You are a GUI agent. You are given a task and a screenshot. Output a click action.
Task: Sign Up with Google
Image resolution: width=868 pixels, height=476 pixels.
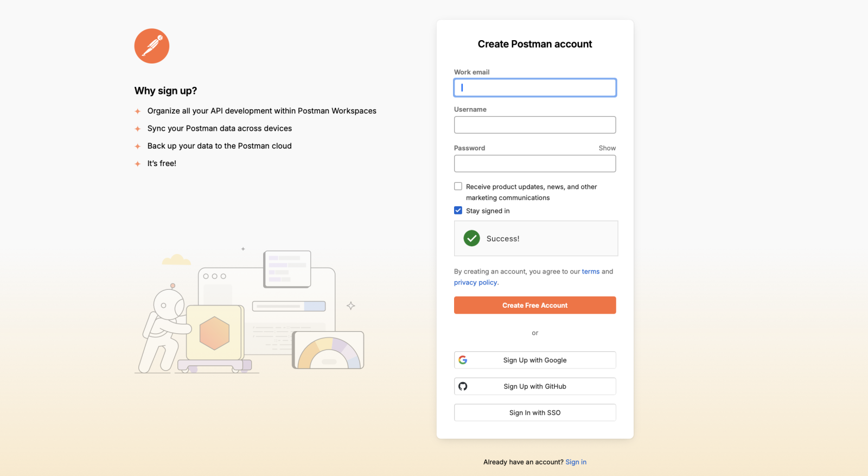(x=535, y=360)
